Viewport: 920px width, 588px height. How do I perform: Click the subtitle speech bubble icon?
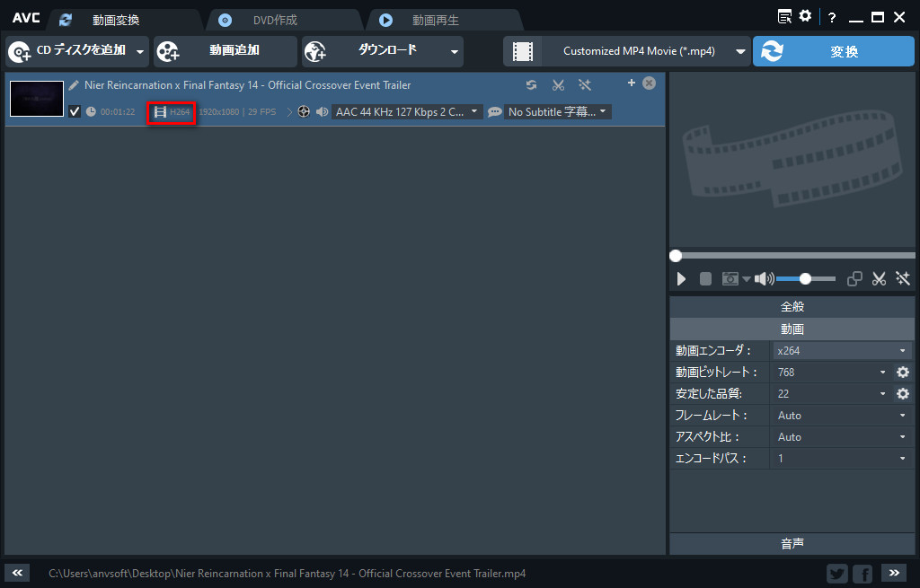click(495, 111)
